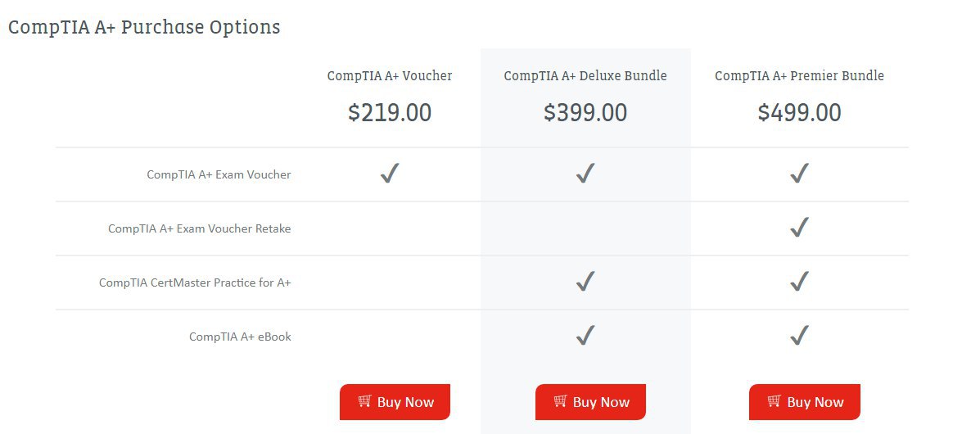
Task: Click CertMaster Practice checkmark in Deluxe Bundle column
Action: click(585, 282)
